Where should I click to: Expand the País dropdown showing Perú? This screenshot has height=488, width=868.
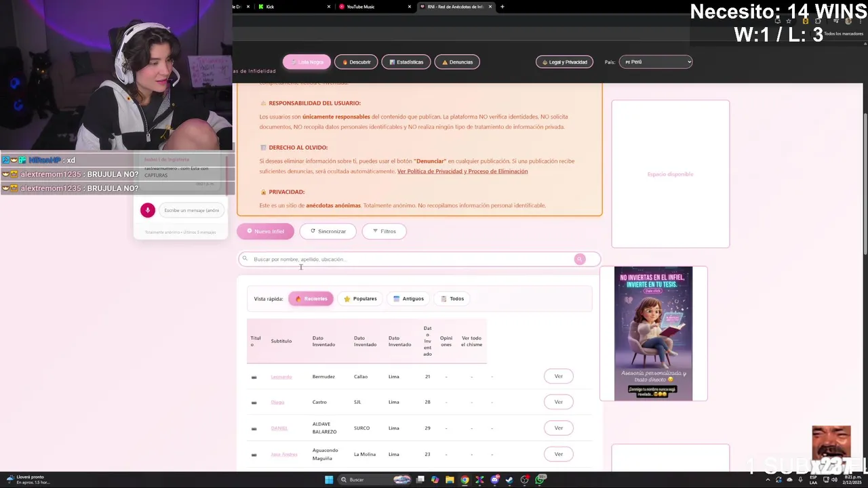click(656, 62)
